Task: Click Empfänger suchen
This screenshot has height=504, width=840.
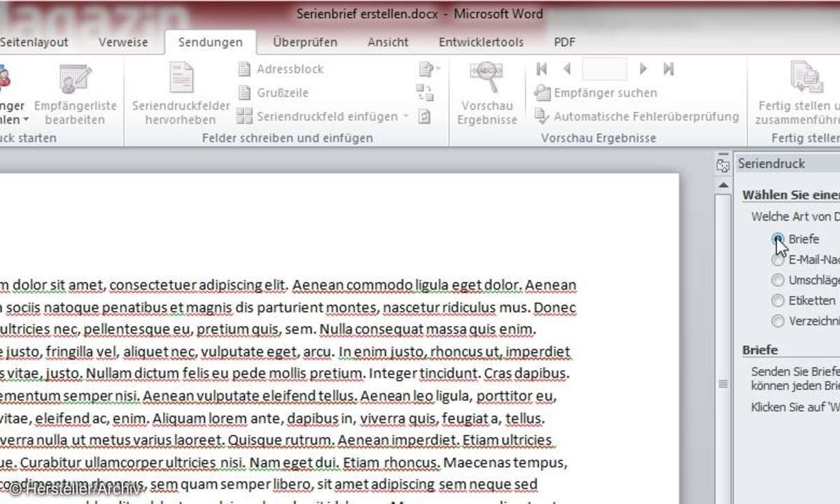Action: [596, 92]
